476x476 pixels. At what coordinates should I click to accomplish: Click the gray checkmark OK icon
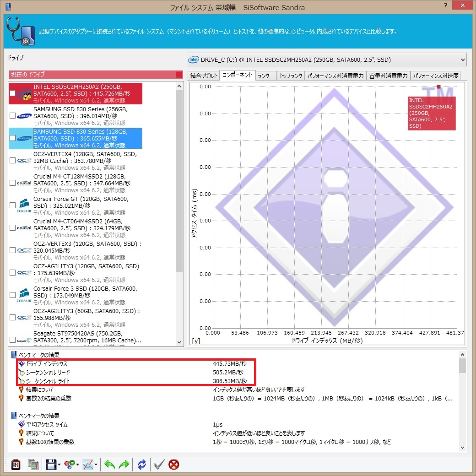pyautogui.click(x=159, y=465)
